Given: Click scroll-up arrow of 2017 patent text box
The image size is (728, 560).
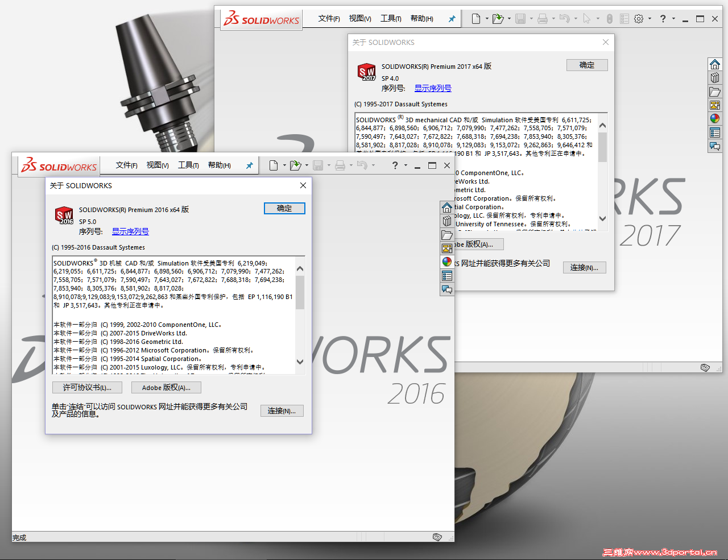Looking at the screenshot, I should pos(602,125).
